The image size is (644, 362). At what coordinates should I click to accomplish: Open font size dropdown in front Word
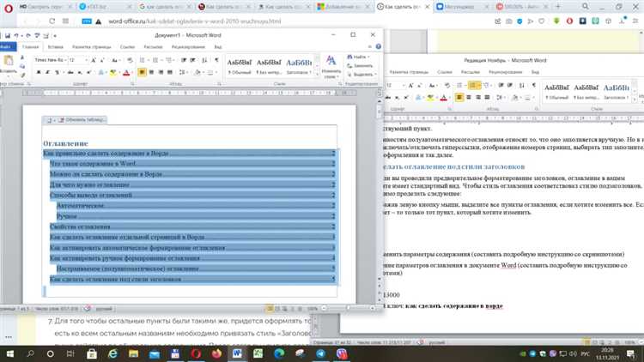point(86,60)
